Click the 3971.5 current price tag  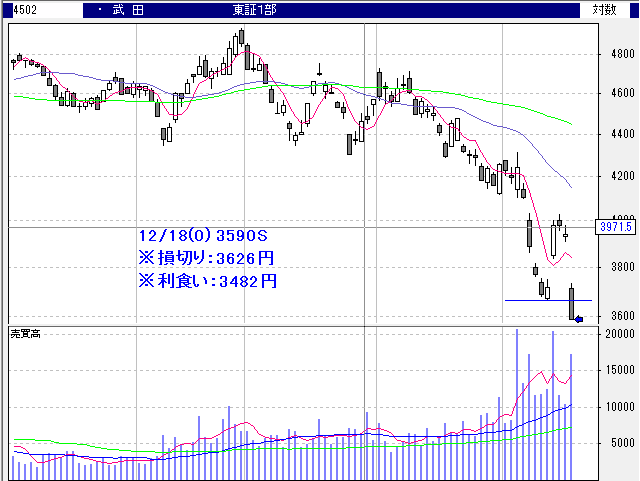click(x=618, y=228)
